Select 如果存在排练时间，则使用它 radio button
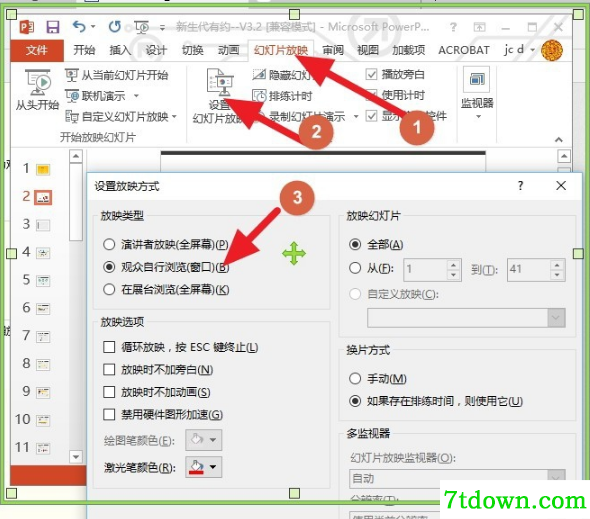Screen dimensions: 590x519 [355, 401]
